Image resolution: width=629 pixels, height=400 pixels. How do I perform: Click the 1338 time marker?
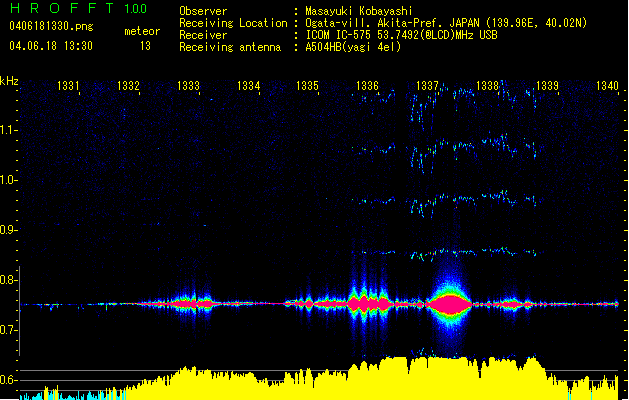487,86
